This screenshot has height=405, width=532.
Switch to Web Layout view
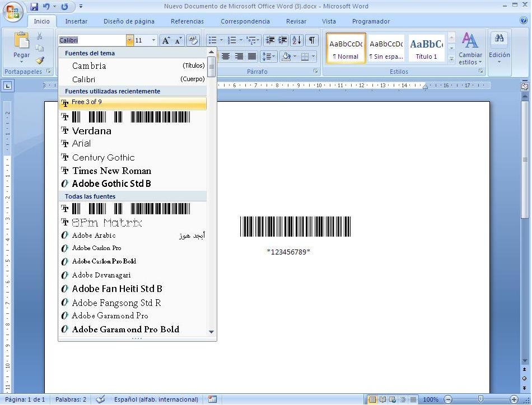pyautogui.click(x=393, y=399)
